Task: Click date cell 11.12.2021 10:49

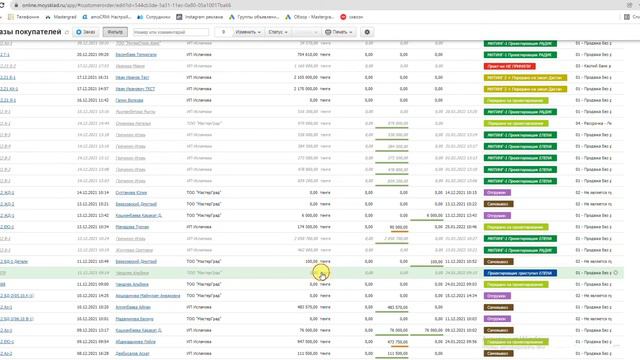Action: click(93, 261)
